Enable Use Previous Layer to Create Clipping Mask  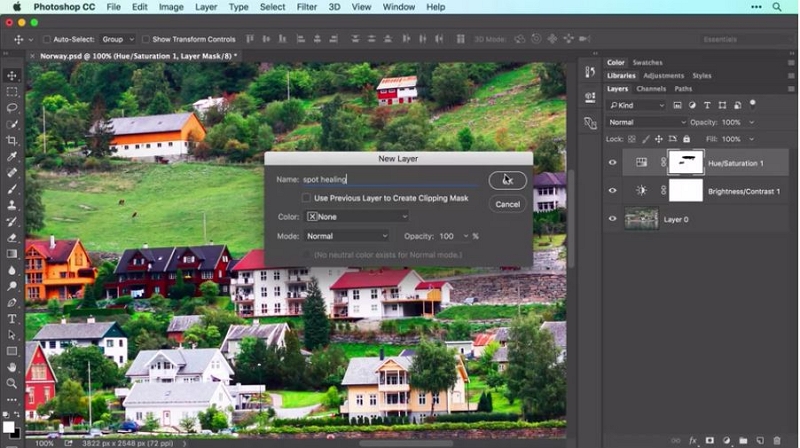point(306,198)
